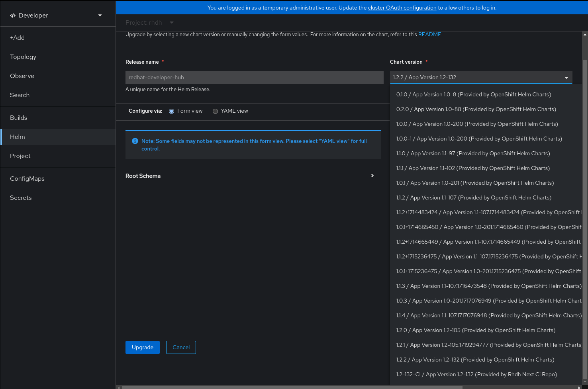Click the Developer perspective code icon
The height and width of the screenshot is (389, 588).
(13, 16)
